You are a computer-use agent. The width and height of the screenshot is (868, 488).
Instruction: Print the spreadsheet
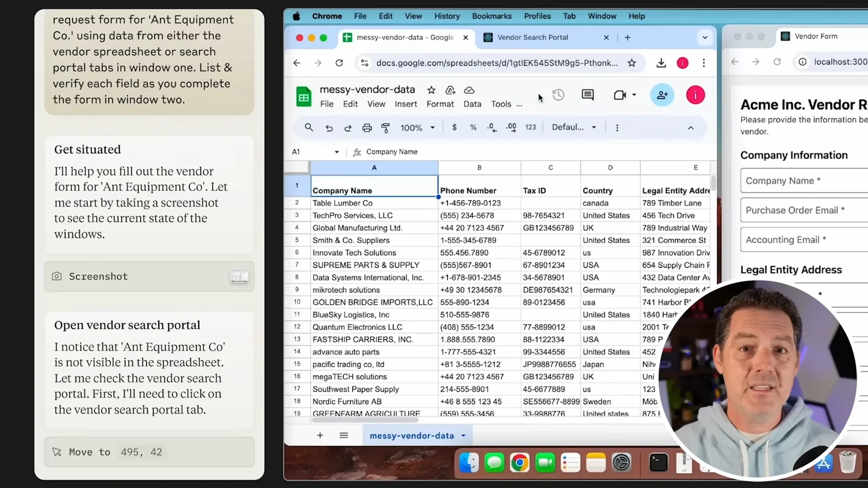pos(367,128)
